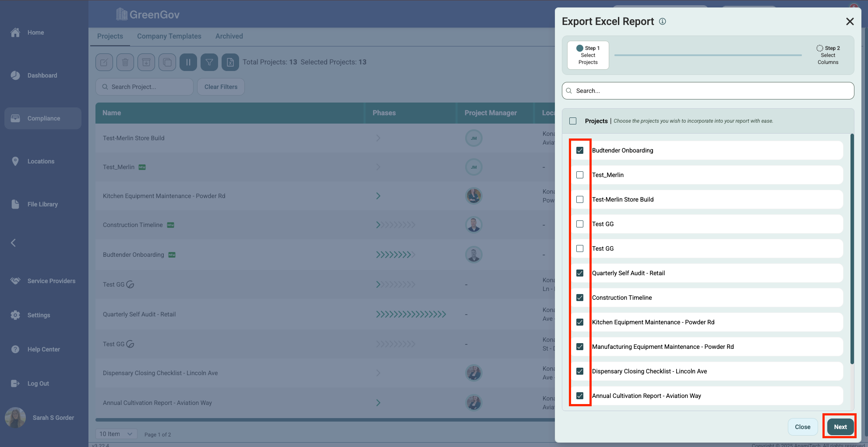Expand phases for Kitchen Equipment Maintenance row
This screenshot has width=868, height=447.
tap(378, 196)
